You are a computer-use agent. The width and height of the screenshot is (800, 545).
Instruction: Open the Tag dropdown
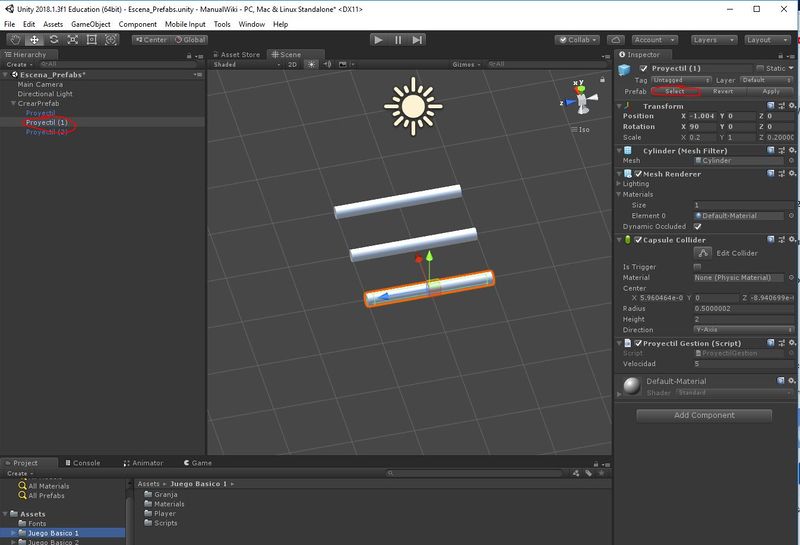pos(681,80)
